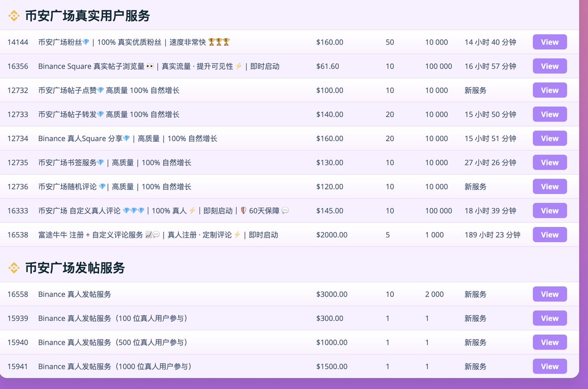This screenshot has height=389, width=588.
Task: Click service ID 14144
Action: coord(18,42)
